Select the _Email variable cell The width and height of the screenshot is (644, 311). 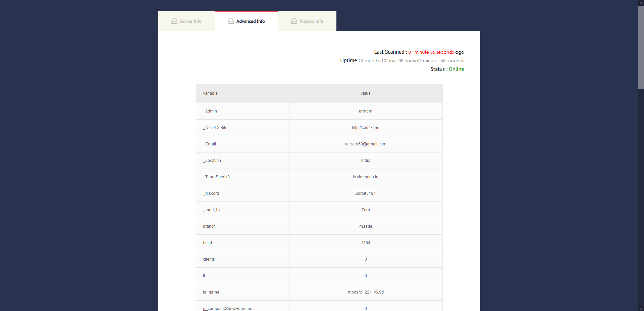click(243, 144)
